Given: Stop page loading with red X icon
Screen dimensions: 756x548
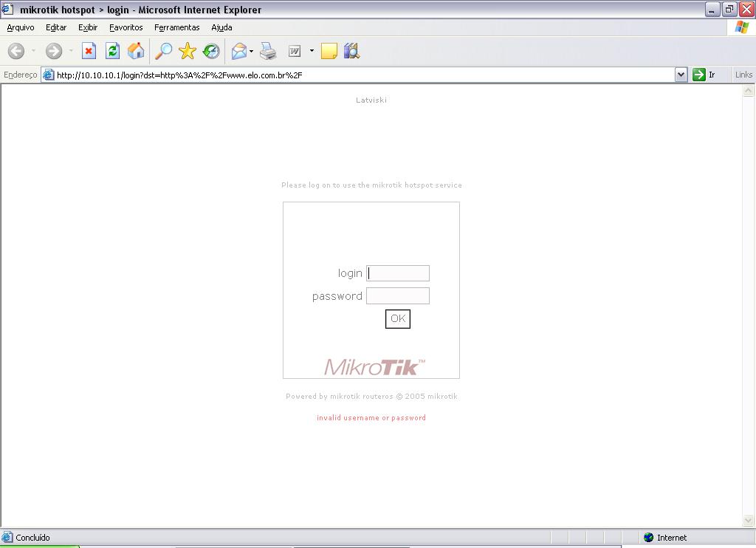Looking at the screenshot, I should [89, 51].
